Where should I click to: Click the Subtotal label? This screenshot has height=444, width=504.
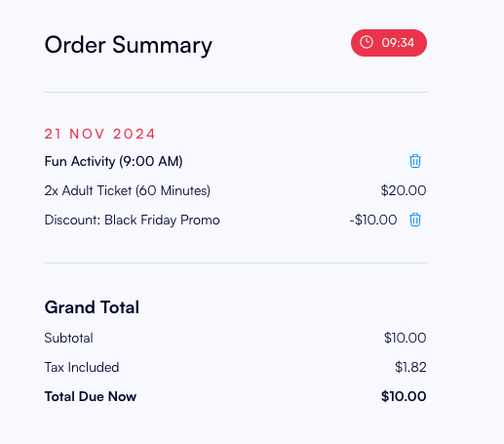68,338
